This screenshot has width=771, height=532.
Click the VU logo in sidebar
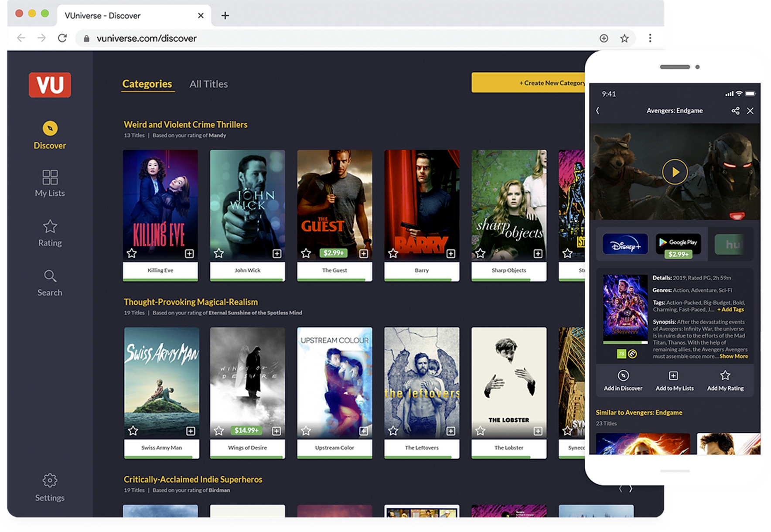[x=50, y=85]
